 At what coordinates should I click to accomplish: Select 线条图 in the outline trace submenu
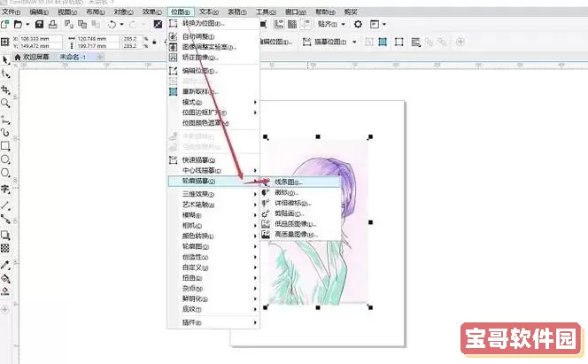300,182
